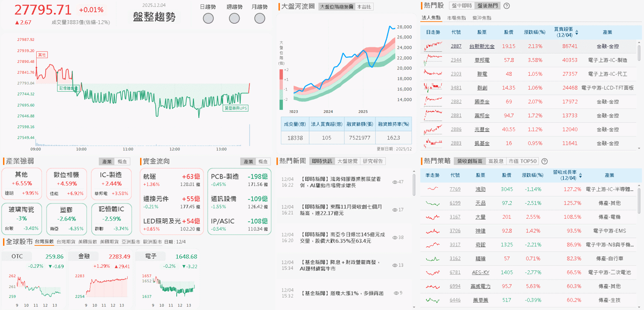Screen dimensions: 644x310
Task: Click the 週趨勢 indicator circle
Action: point(234,19)
